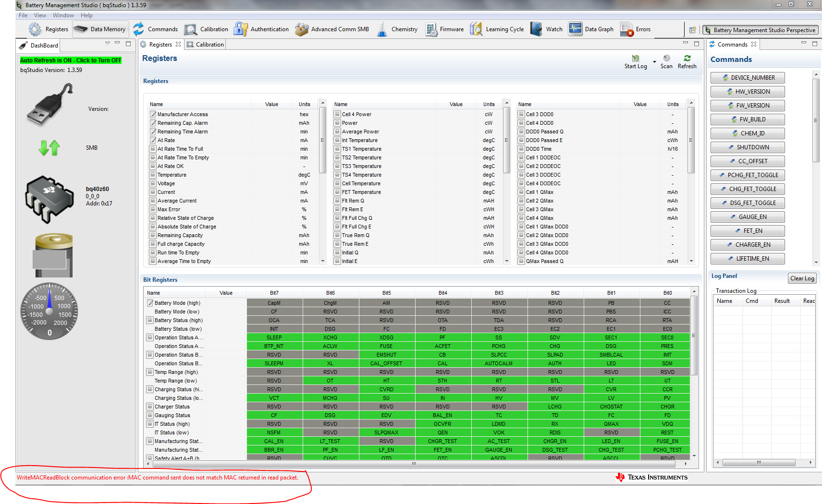
Task: Click GAUGE_EN command button
Action: [x=748, y=217]
